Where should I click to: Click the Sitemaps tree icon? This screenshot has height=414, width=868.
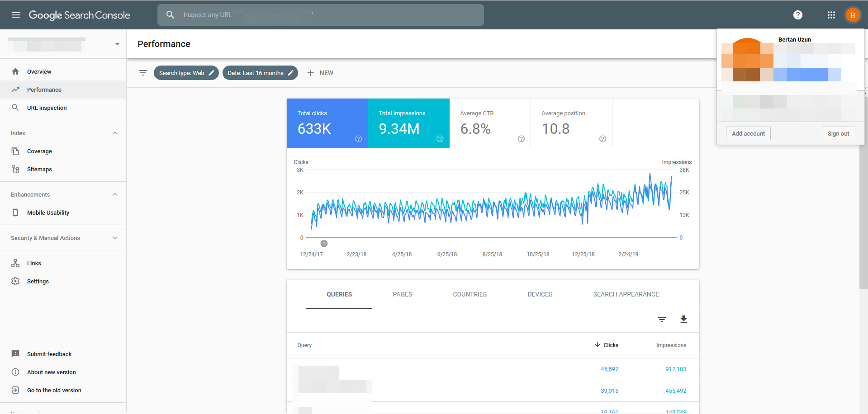(x=15, y=169)
